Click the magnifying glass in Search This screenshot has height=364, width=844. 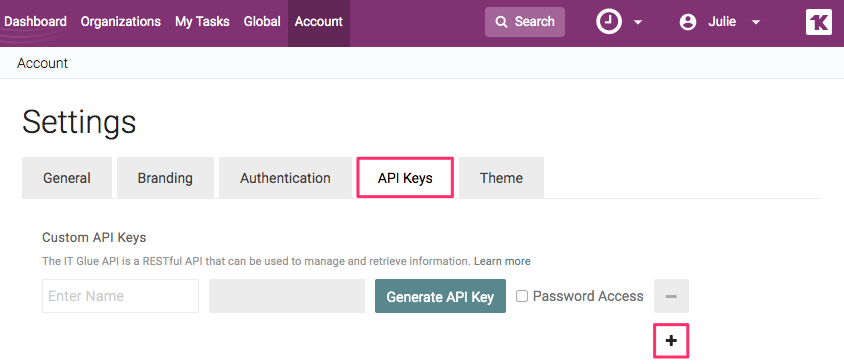pyautogui.click(x=501, y=22)
